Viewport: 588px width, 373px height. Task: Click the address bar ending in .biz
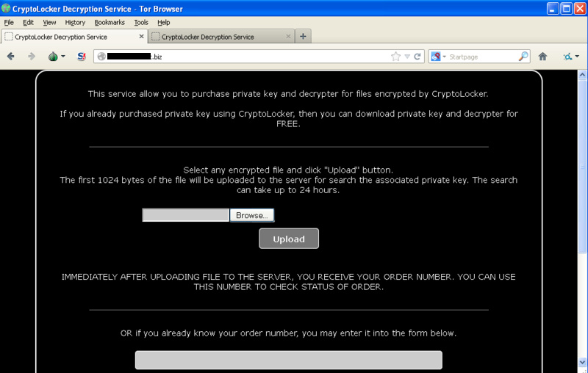(x=259, y=57)
